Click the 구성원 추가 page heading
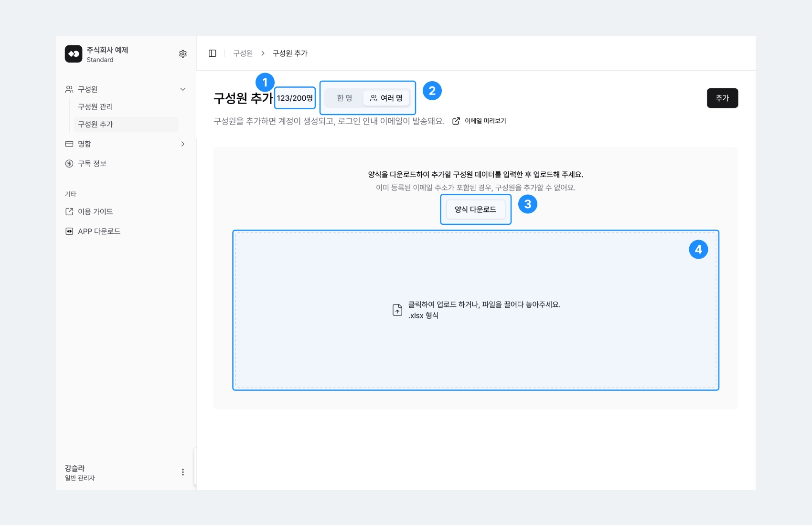 243,98
